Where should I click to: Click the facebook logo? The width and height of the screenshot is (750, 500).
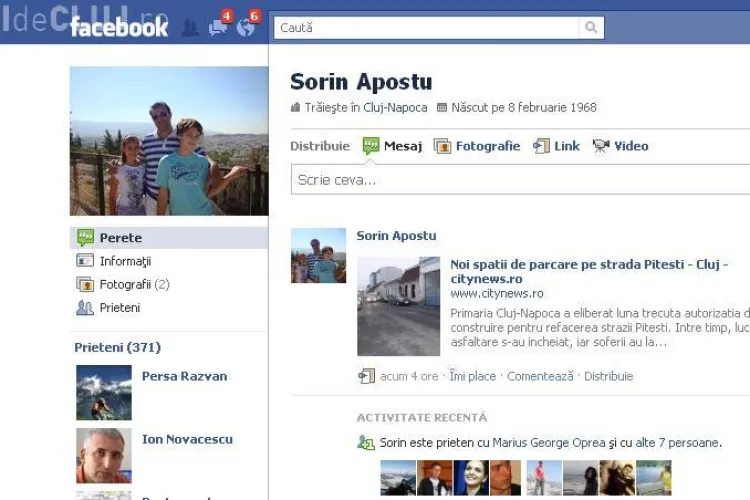[x=119, y=27]
